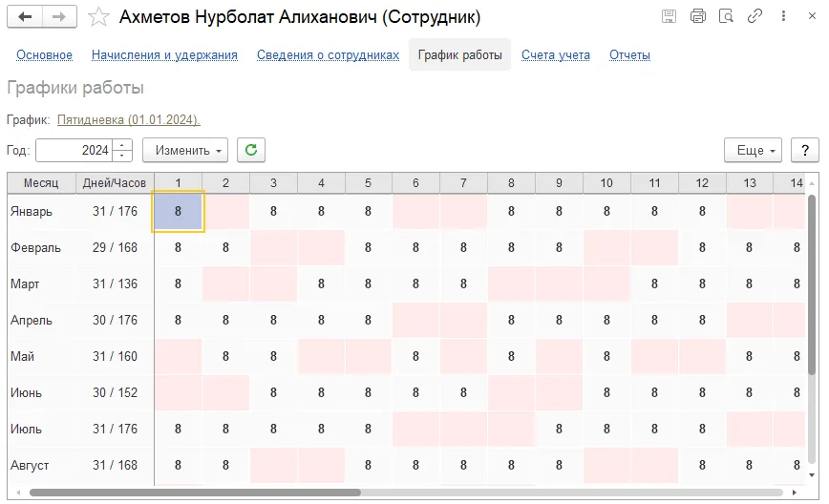Open print preview icon with magnifier
Screen dimensions: 829x504
pos(727,16)
